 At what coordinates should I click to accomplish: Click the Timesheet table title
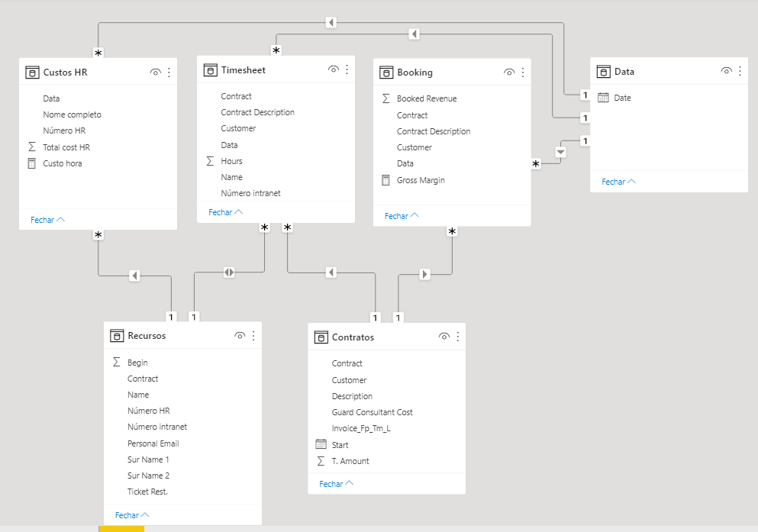click(244, 70)
